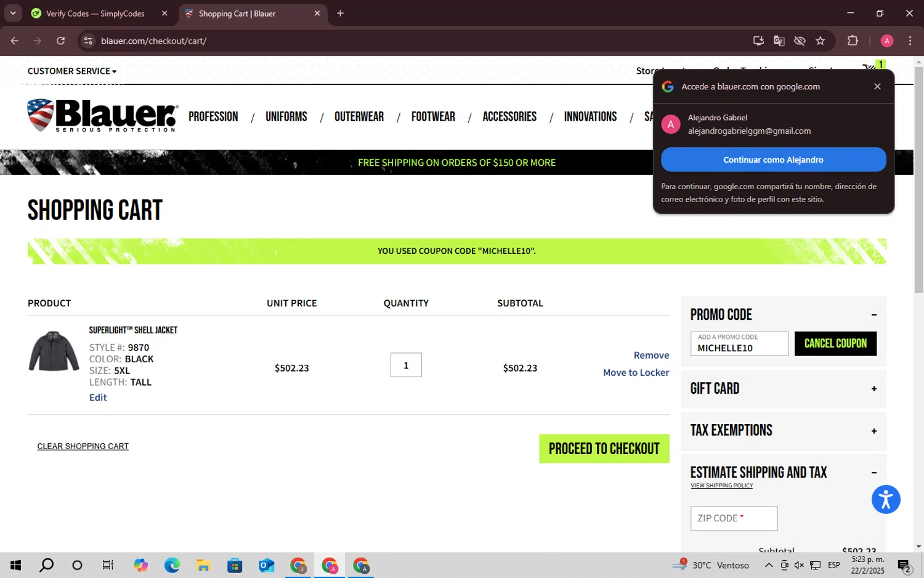
Task: Open the tab search chevron
Action: pos(13,13)
